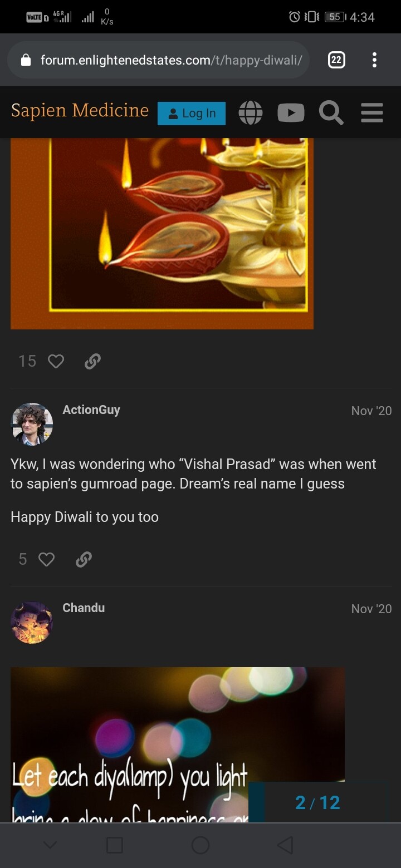Like ActionGuy's post with heart icon

point(46,559)
